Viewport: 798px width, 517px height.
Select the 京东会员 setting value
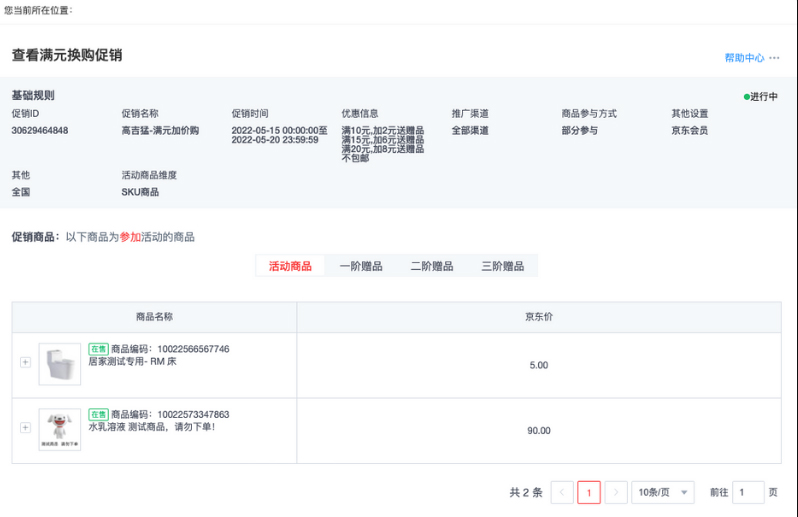click(x=690, y=130)
